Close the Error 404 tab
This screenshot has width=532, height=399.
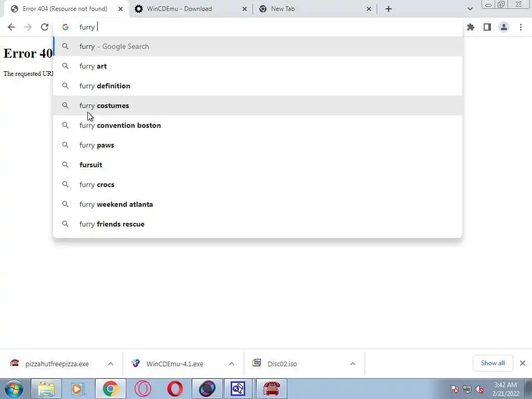pyautogui.click(x=121, y=9)
